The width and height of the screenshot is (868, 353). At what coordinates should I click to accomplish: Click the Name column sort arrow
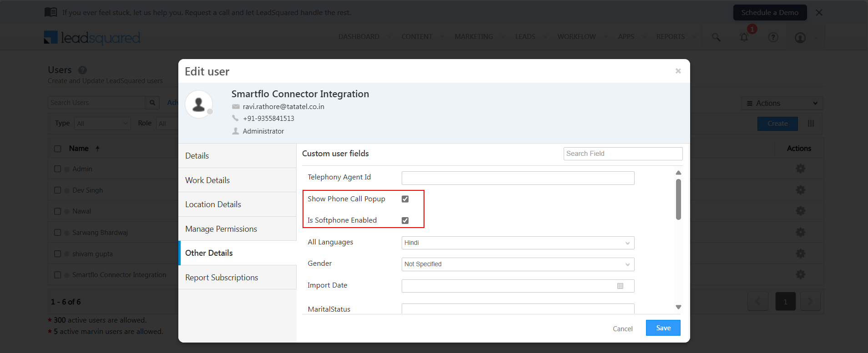[x=97, y=149]
